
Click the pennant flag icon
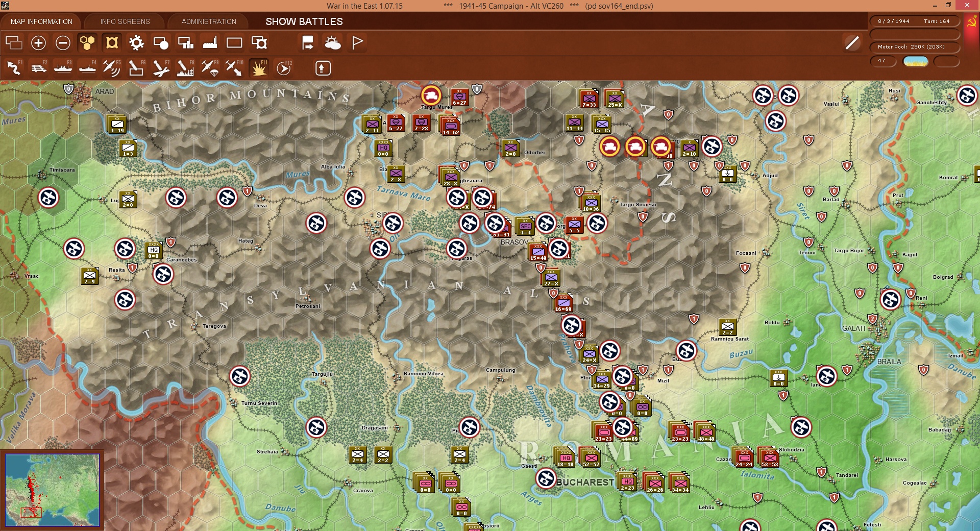[x=357, y=43]
